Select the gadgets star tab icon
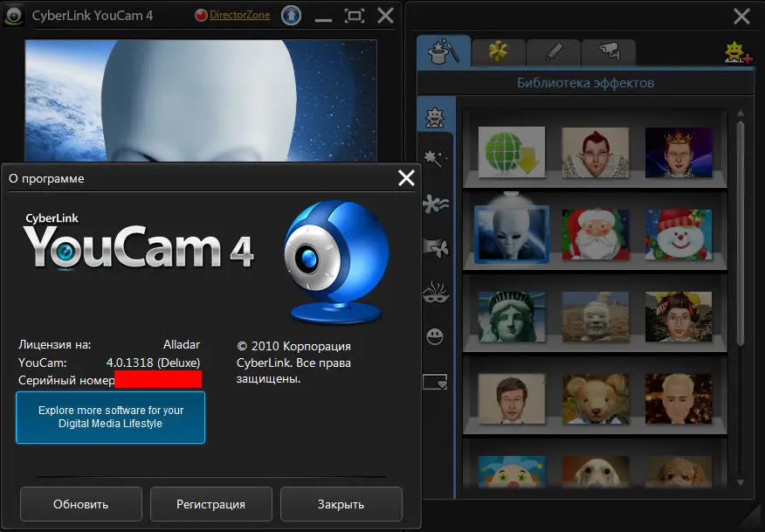 pyautogui.click(x=493, y=52)
